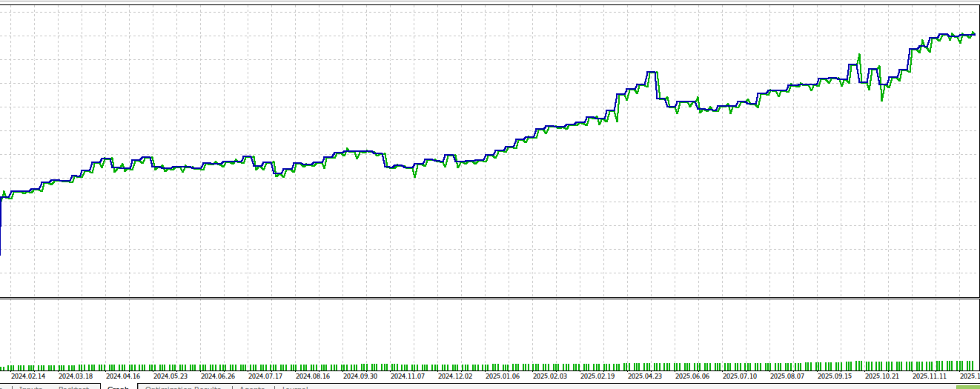Open the Journal tab

[x=294, y=388]
